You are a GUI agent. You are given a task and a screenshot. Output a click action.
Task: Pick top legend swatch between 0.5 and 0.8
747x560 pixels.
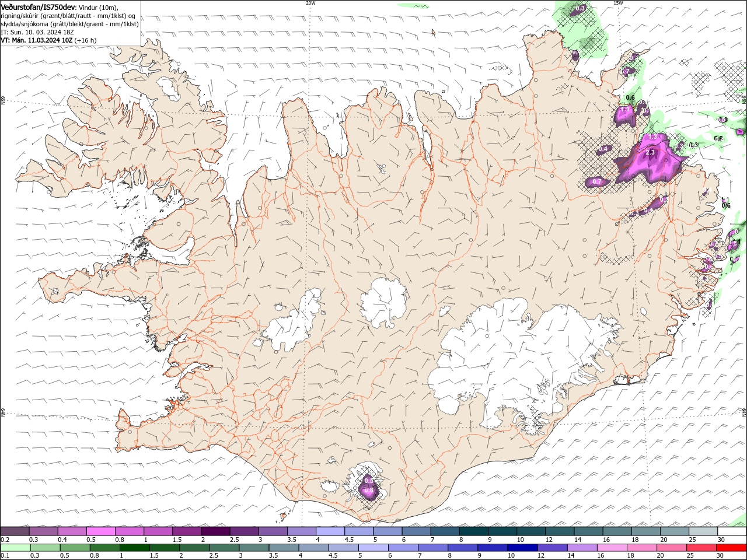tap(100, 531)
